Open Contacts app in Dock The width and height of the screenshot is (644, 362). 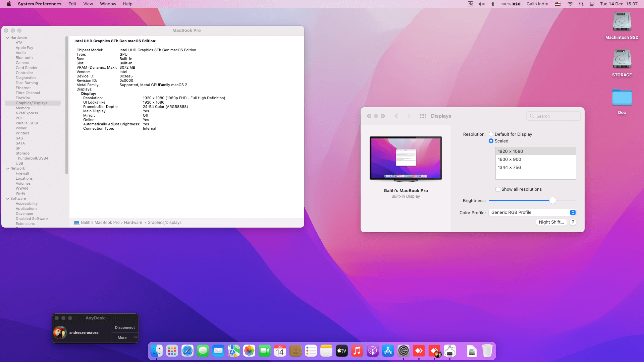(296, 351)
